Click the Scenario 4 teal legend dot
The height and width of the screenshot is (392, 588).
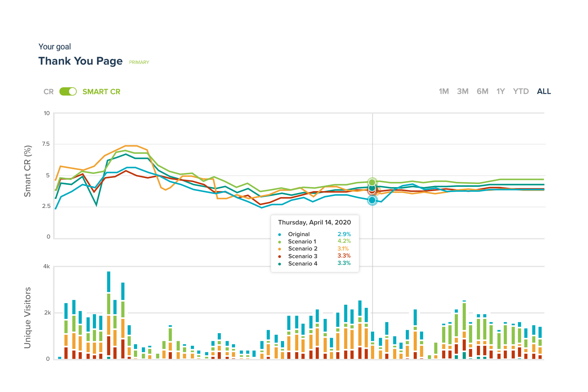[x=280, y=263]
